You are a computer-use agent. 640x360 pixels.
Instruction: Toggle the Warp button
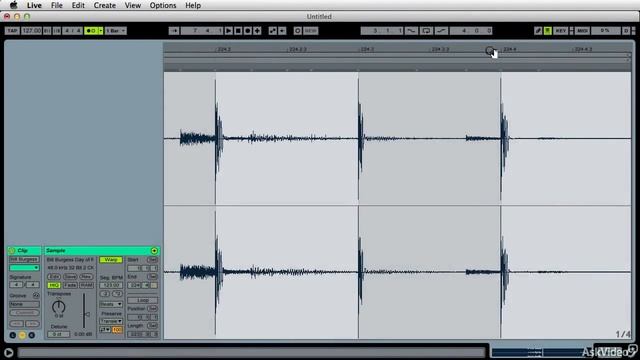(111, 260)
